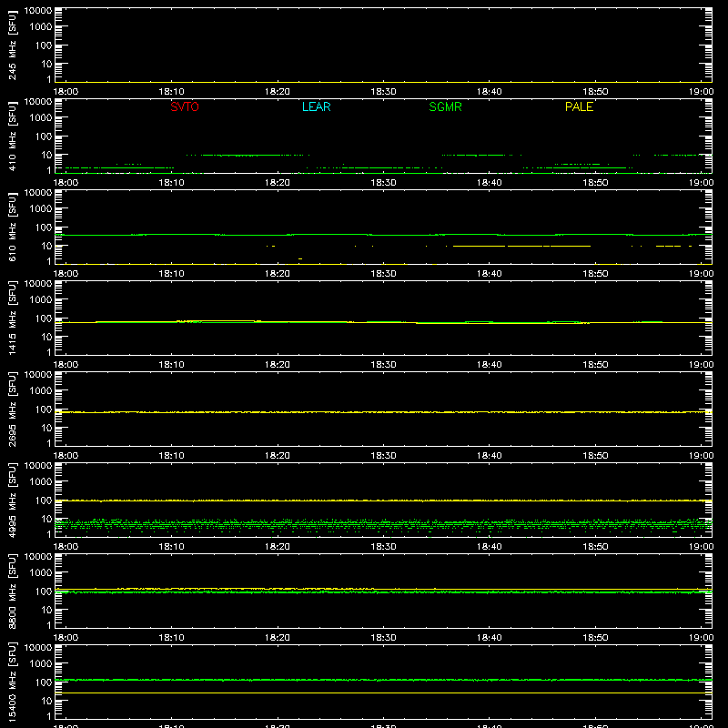Click the 100 tick label on the 15400 MHz panel

[x=44, y=682]
